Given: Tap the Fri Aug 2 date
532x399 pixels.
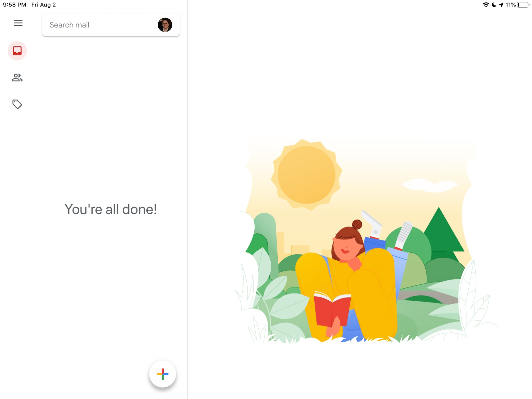Looking at the screenshot, I should [x=44, y=5].
